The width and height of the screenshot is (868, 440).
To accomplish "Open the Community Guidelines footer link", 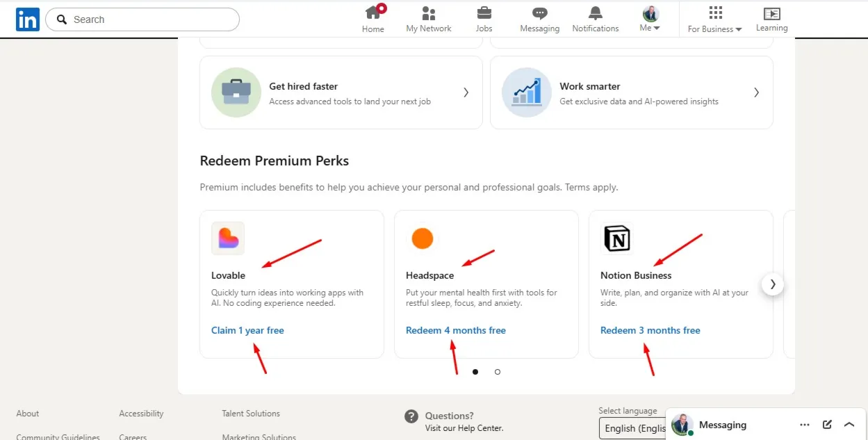I will click(x=58, y=437).
